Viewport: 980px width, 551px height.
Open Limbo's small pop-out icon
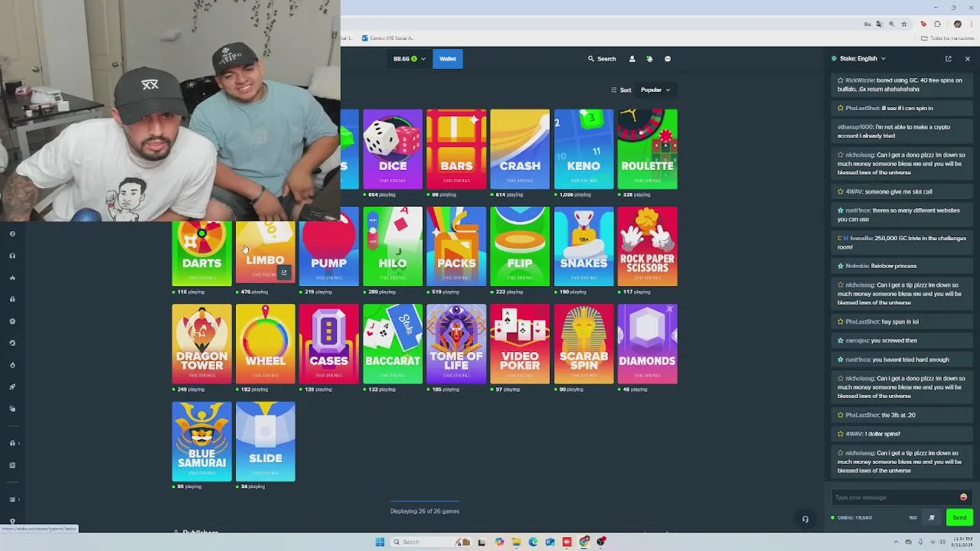(x=284, y=272)
